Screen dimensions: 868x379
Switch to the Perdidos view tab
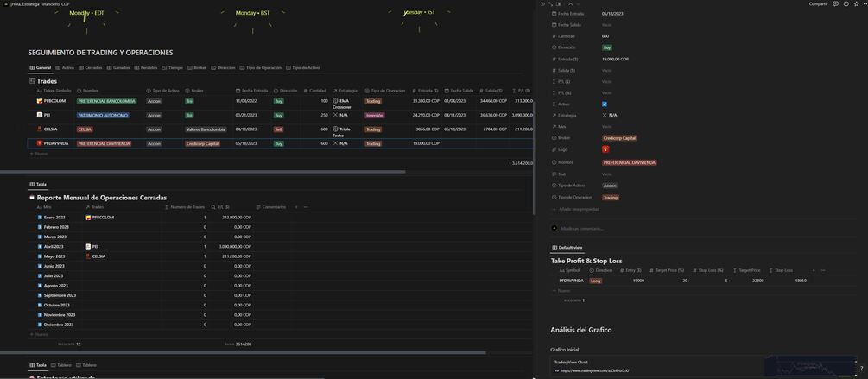point(146,68)
